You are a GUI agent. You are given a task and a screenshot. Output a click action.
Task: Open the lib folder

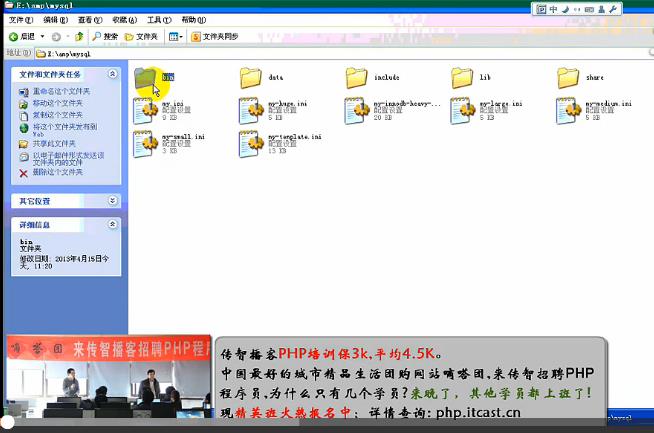pyautogui.click(x=462, y=78)
